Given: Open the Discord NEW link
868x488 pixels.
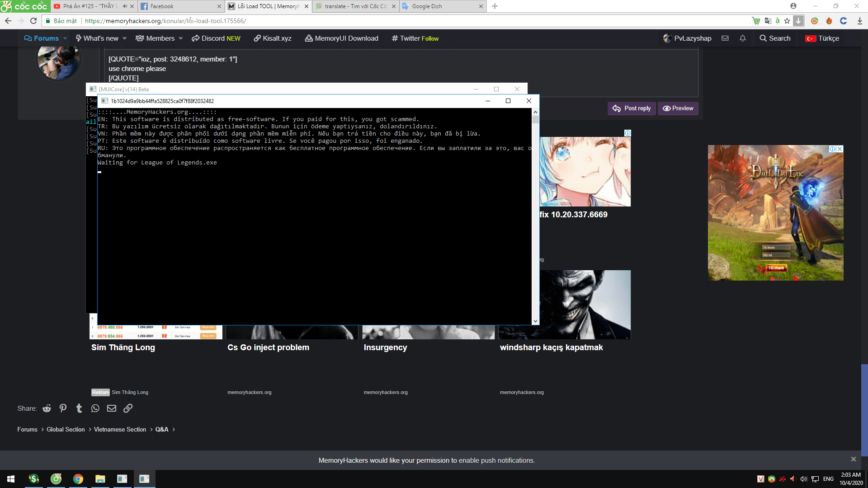Looking at the screenshot, I should [216, 38].
